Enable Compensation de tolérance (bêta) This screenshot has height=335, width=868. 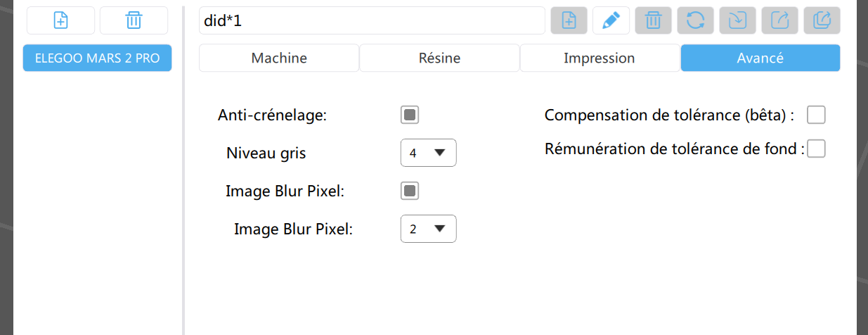(816, 115)
